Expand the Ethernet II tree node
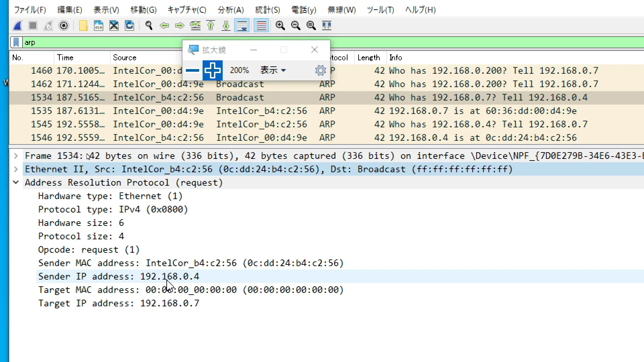 click(16, 169)
